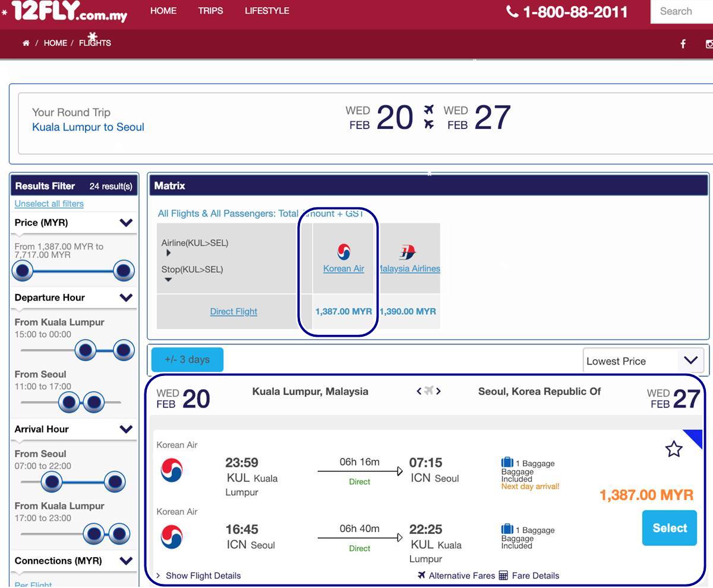Move arrival From Seoul 22:00 slider handle
The height and width of the screenshot is (588, 713).
114,481
